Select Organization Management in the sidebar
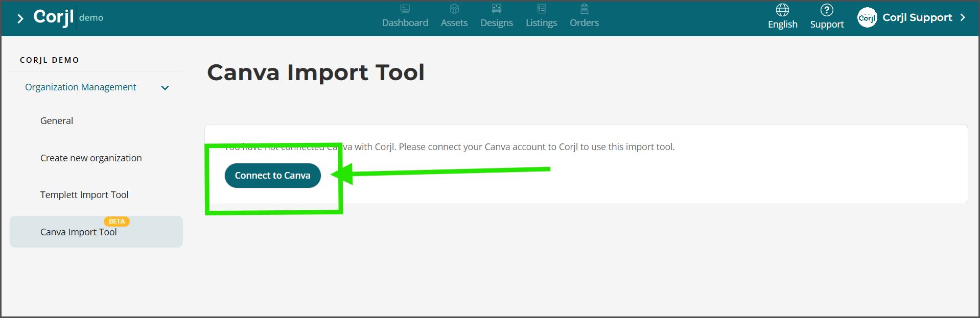980x318 pixels. pyautogui.click(x=81, y=87)
